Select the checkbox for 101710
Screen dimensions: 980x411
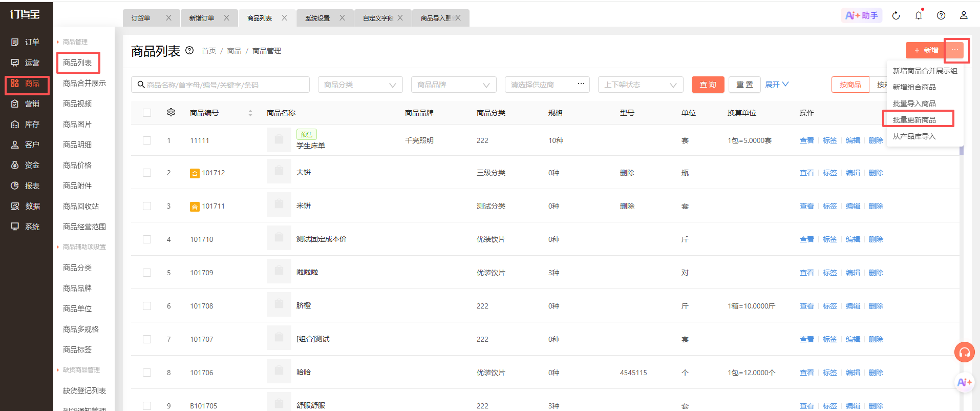pyautogui.click(x=147, y=239)
